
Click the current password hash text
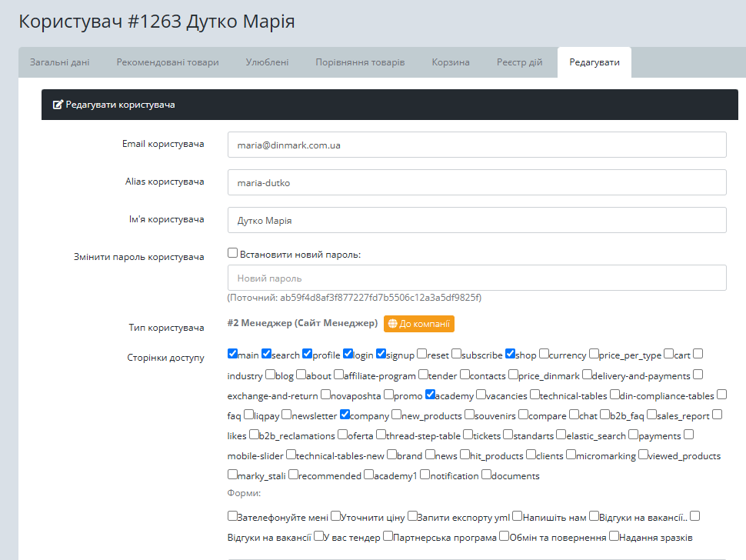coord(355,298)
